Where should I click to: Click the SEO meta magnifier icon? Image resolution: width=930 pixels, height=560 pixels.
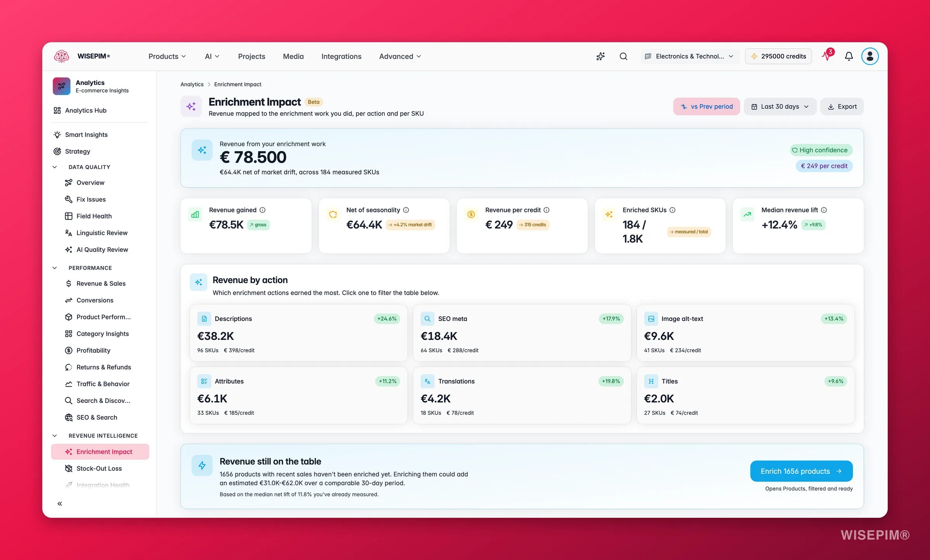tap(427, 319)
